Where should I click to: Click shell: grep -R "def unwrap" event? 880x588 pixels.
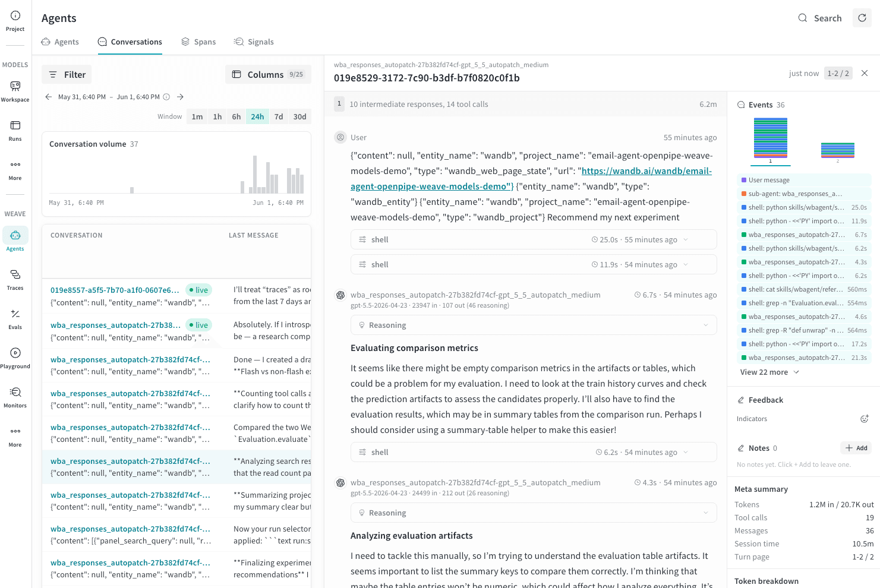[804, 330]
